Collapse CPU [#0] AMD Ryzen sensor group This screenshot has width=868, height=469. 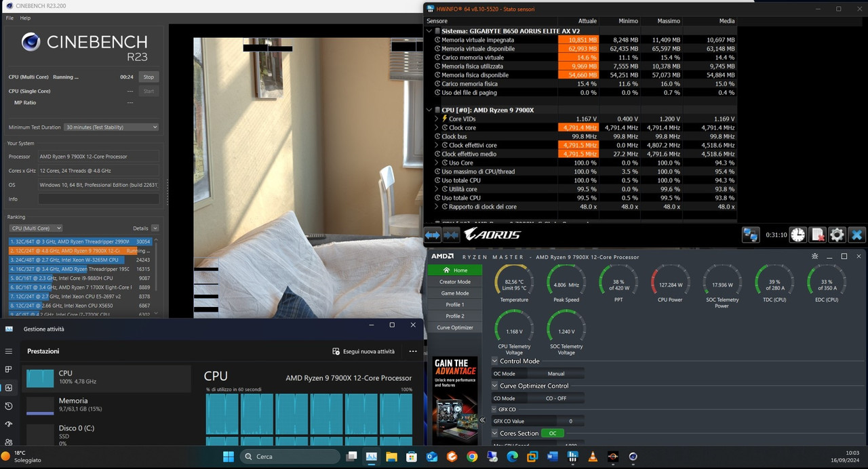coord(429,110)
